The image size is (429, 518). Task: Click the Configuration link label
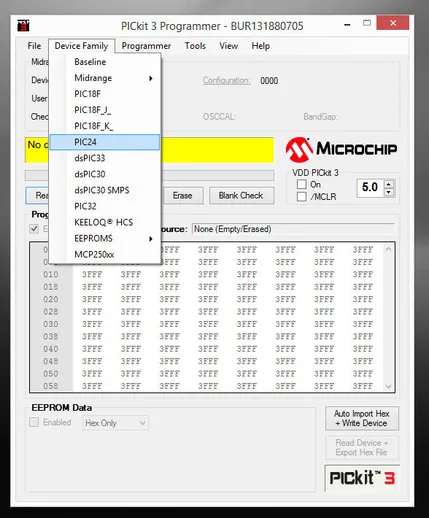(x=227, y=80)
